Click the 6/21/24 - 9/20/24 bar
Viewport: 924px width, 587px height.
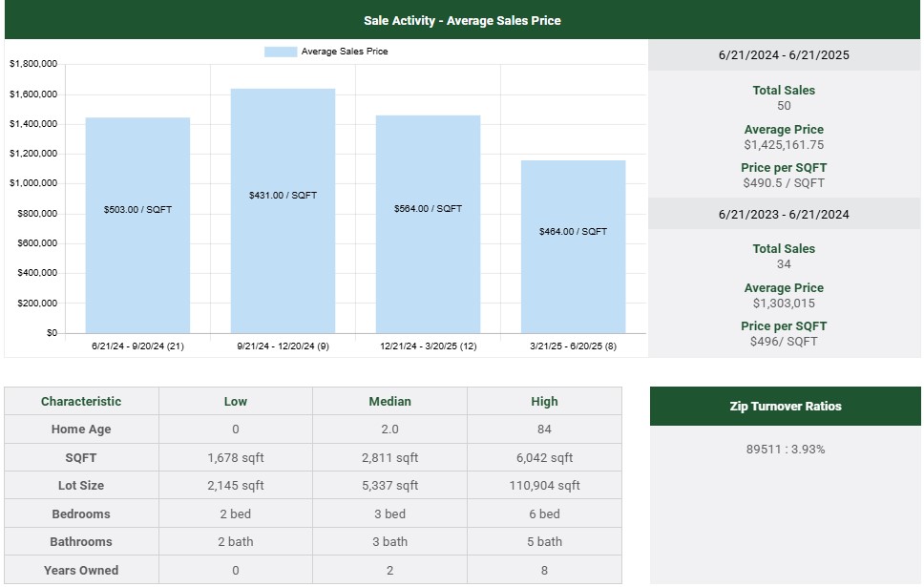pos(137,225)
